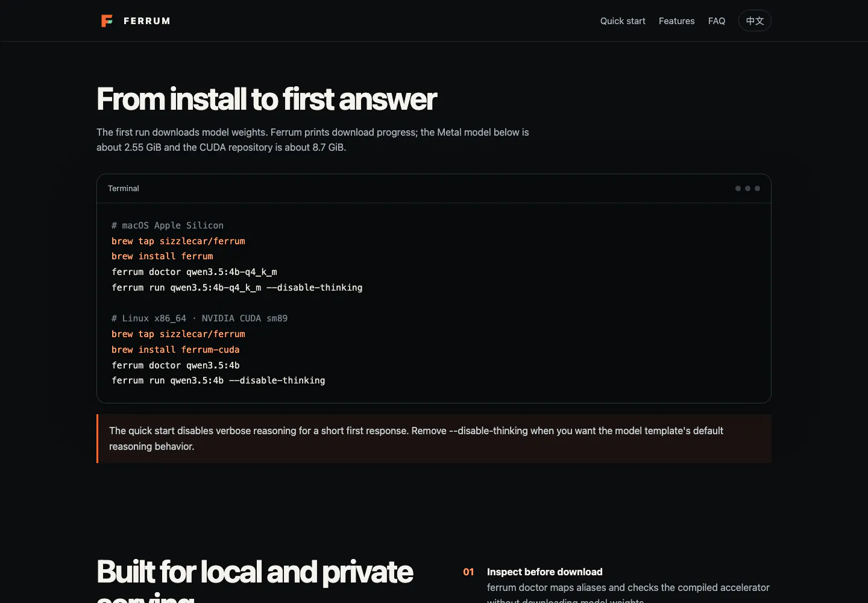Click 'ferrum run qwen3.5:4b --disable-thinking' line
The width and height of the screenshot is (868, 603).
(x=218, y=380)
